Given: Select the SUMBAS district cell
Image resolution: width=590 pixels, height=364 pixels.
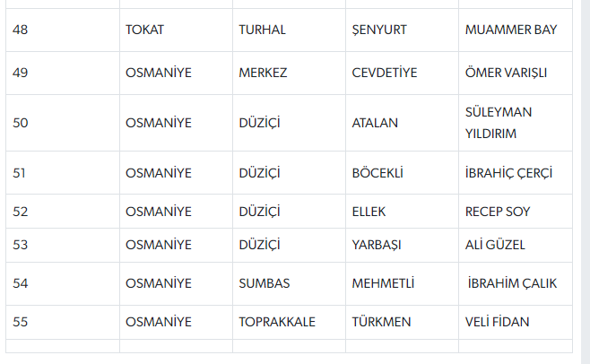Looking at the screenshot, I should pyautogui.click(x=289, y=284).
